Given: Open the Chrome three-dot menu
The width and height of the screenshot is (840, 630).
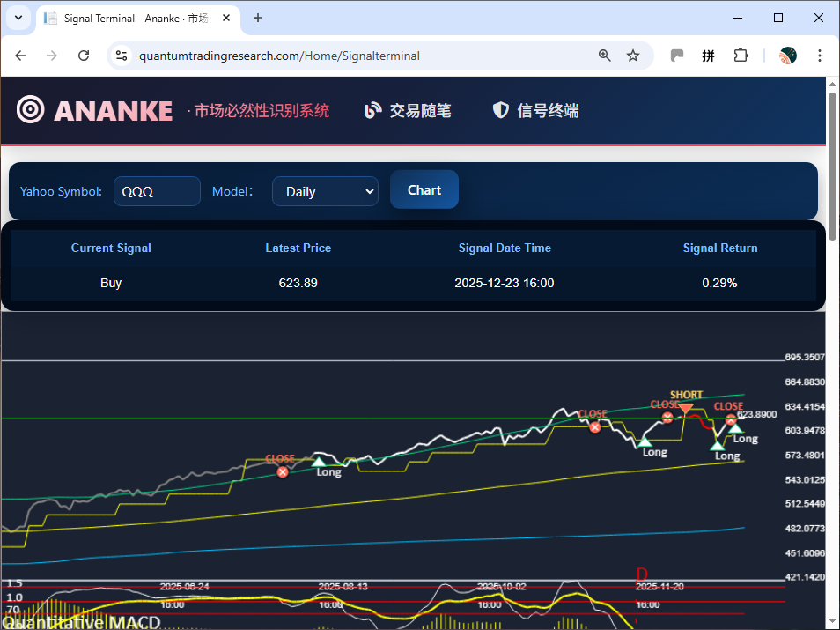Looking at the screenshot, I should coord(819,56).
